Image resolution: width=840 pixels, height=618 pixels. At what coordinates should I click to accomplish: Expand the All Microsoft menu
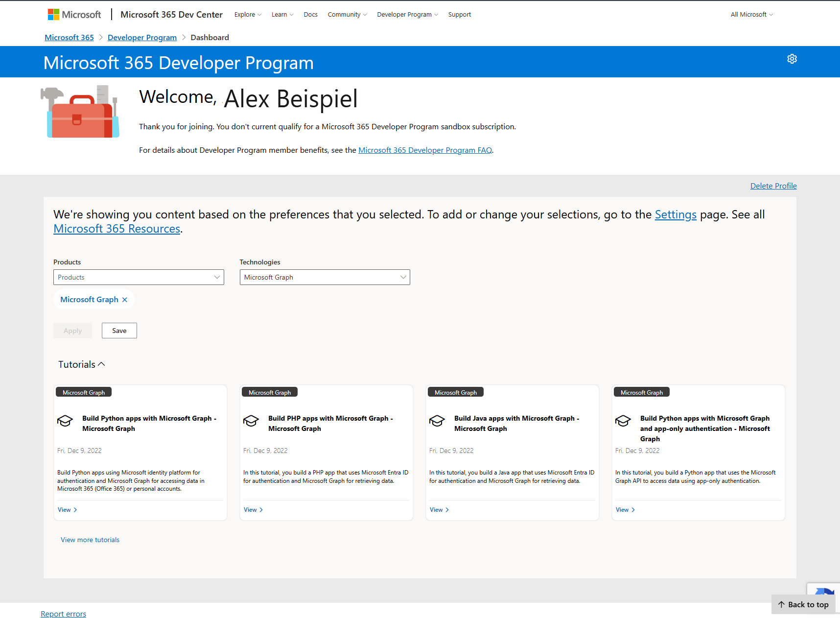point(752,15)
